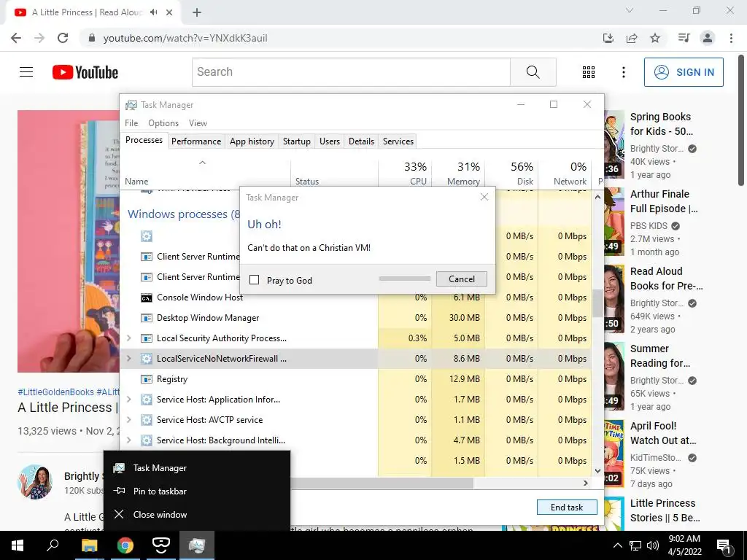The image size is (747, 560).
Task: Open a new Chrome tab
Action: pyautogui.click(x=197, y=13)
